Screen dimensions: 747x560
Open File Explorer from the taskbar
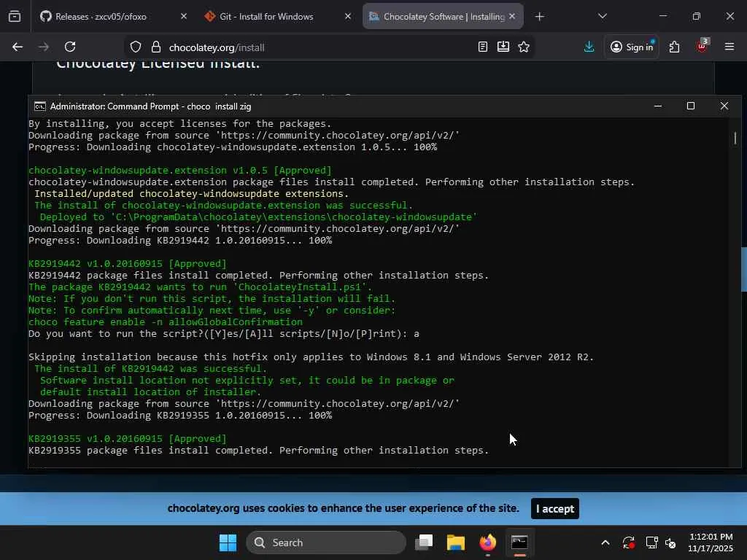point(456,542)
